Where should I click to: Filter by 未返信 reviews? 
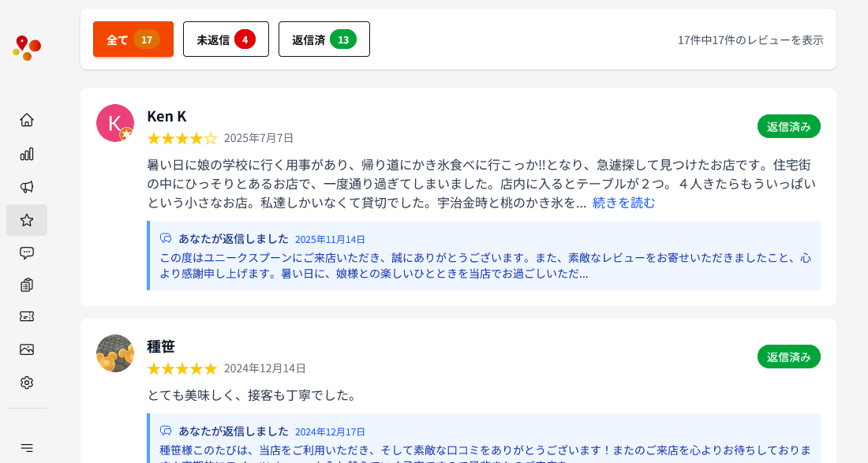226,39
